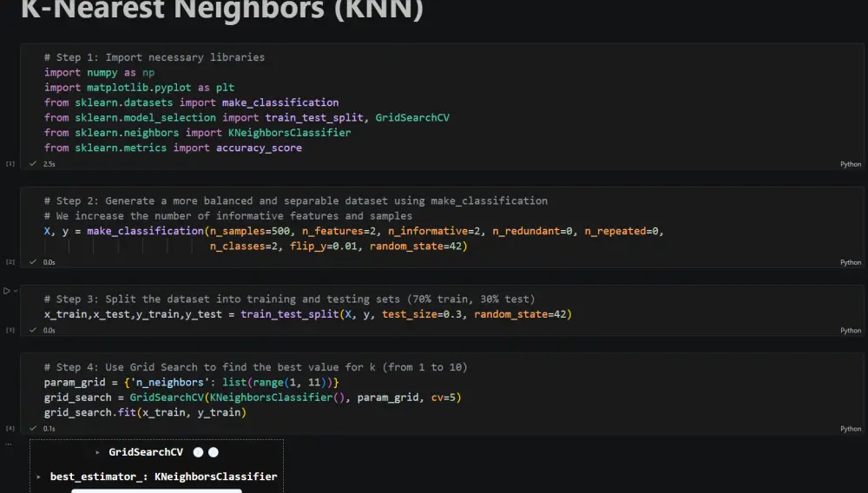Click the '# Step 4: Use Grid Search' comment

click(256, 367)
